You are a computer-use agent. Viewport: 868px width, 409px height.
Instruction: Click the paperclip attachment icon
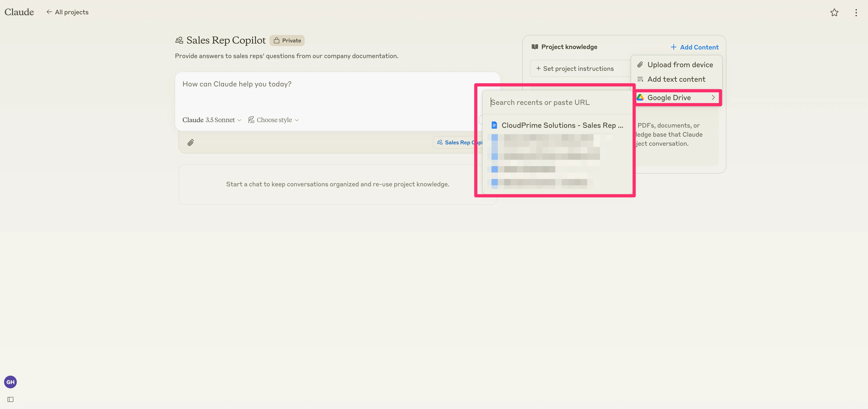pyautogui.click(x=190, y=143)
